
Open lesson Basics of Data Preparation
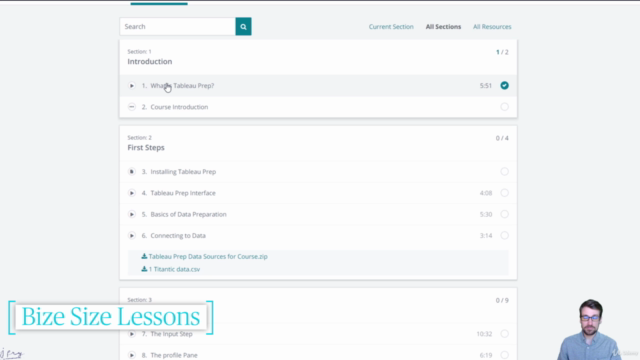tap(188, 214)
